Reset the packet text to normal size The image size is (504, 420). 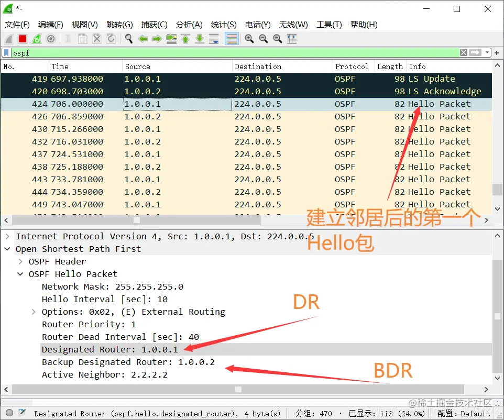tap(277, 39)
